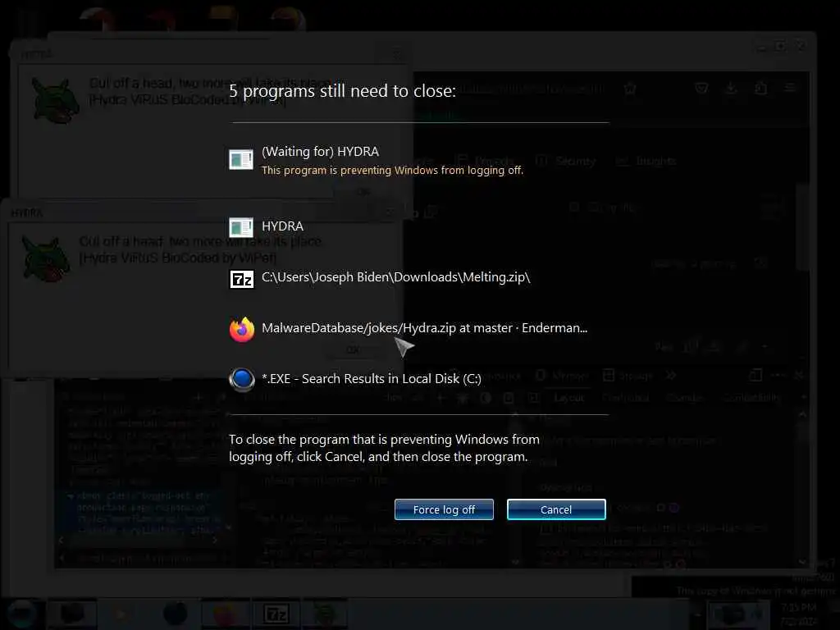Click the Force log off button
Screen dimensions: 840x630
coord(444,509)
